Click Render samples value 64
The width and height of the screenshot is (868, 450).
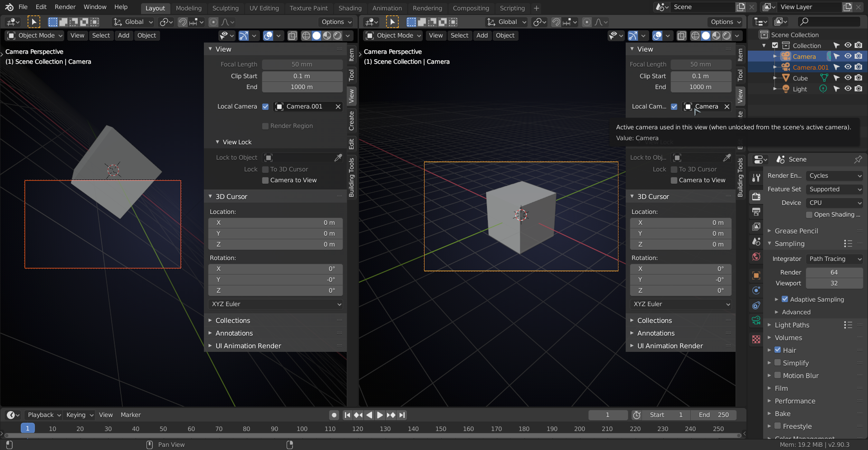coord(834,273)
